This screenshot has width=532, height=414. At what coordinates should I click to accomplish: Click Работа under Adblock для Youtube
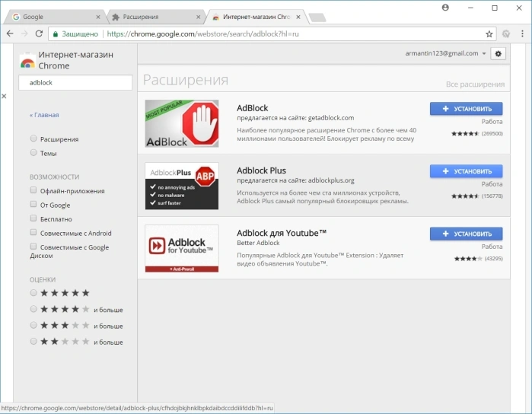tap(492, 247)
